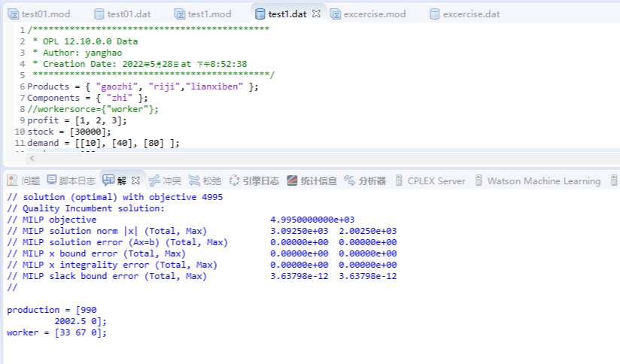
Task: Click the Products declaration on line 6
Action: 143,86
